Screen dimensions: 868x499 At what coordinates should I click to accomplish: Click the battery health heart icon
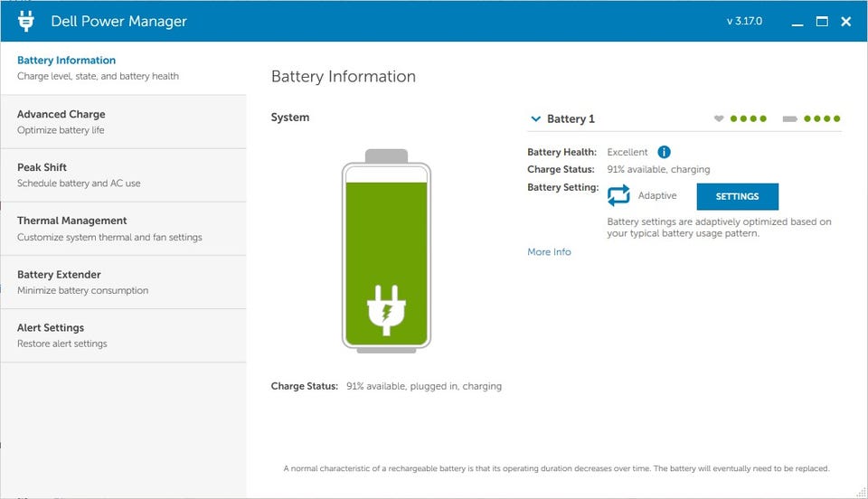point(719,118)
